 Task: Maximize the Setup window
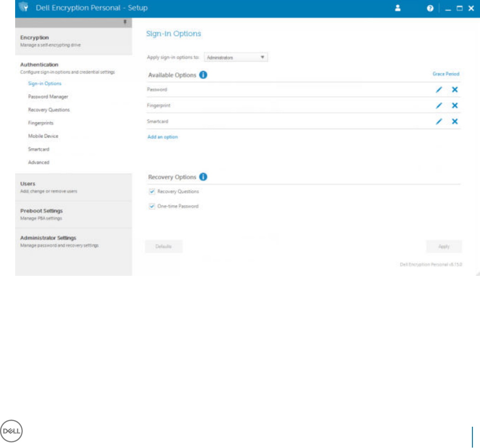pyautogui.click(x=460, y=8)
